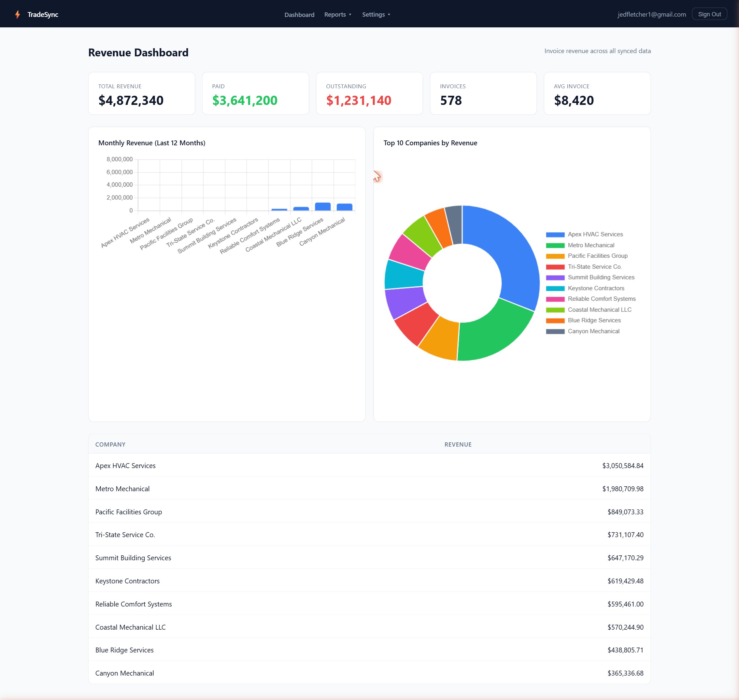Click Coastal Mechanical LLC in the table
The height and width of the screenshot is (700, 739).
[131, 627]
